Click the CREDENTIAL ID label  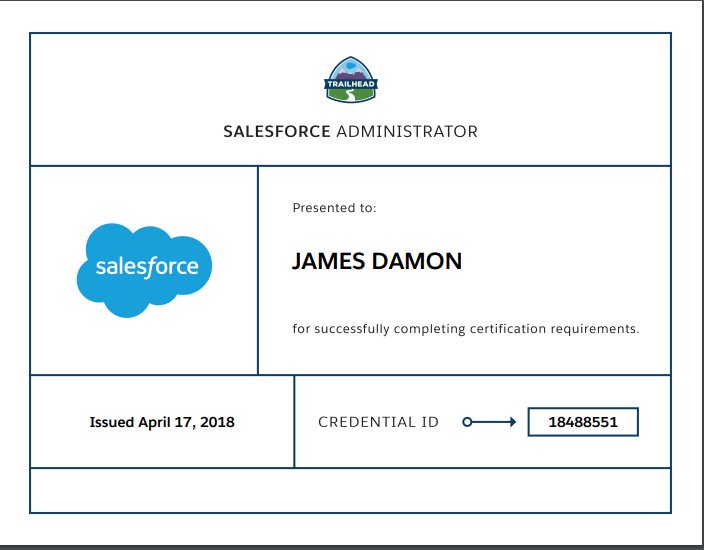(378, 422)
